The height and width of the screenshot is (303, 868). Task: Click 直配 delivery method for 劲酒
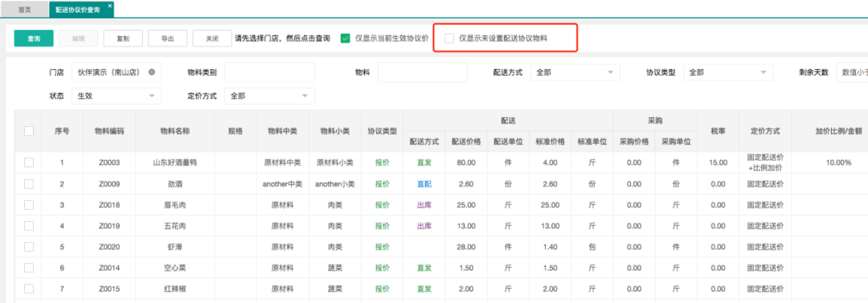[424, 183]
